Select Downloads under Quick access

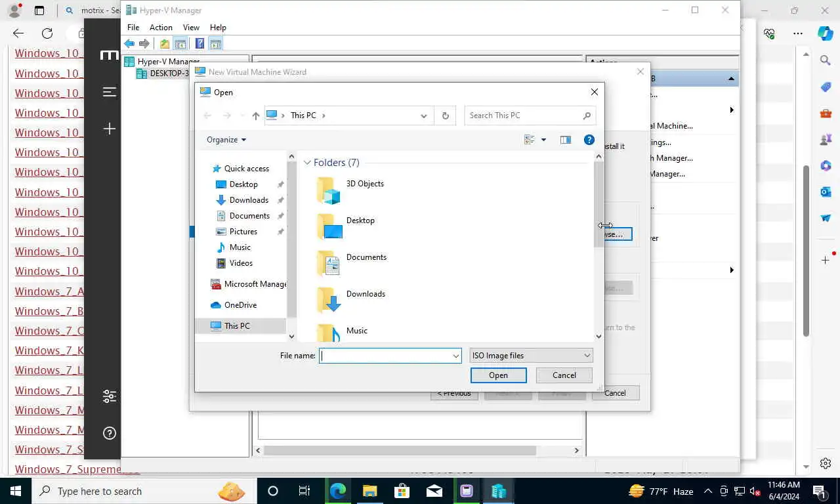249,200
